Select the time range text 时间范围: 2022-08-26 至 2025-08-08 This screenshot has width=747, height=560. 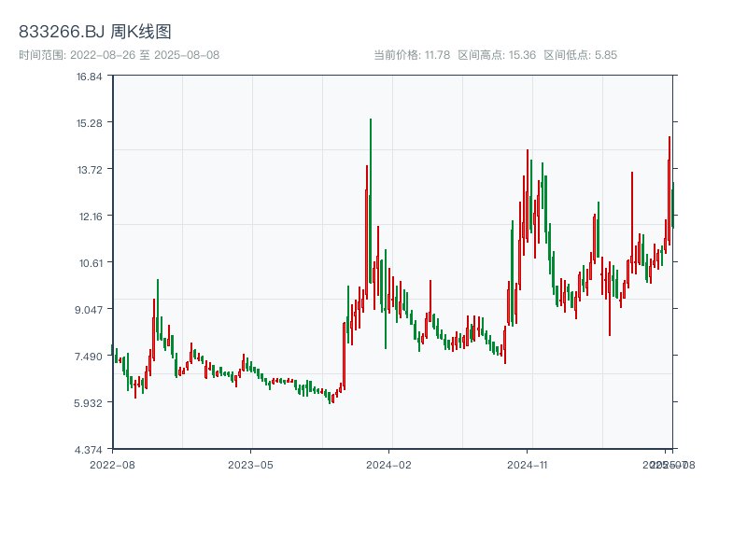pyautogui.click(x=120, y=55)
